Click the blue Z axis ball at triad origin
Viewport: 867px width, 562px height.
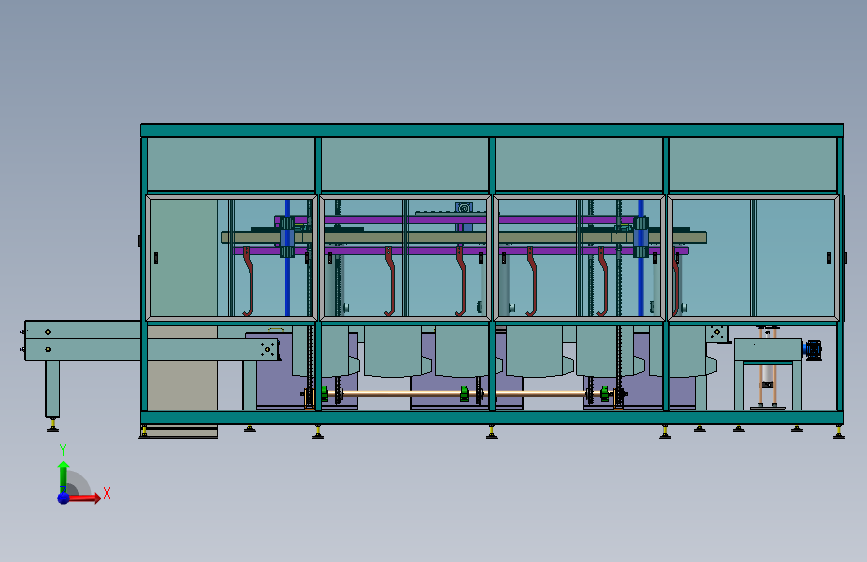64,498
